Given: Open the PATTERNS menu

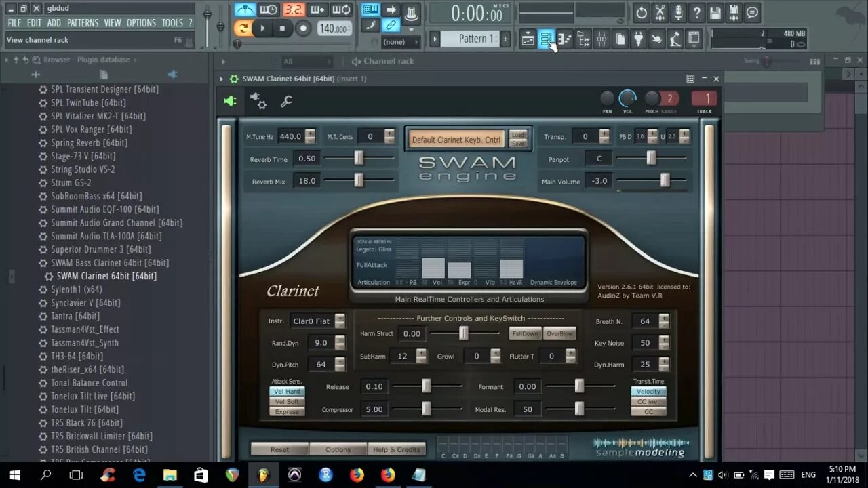Looking at the screenshot, I should [x=83, y=23].
